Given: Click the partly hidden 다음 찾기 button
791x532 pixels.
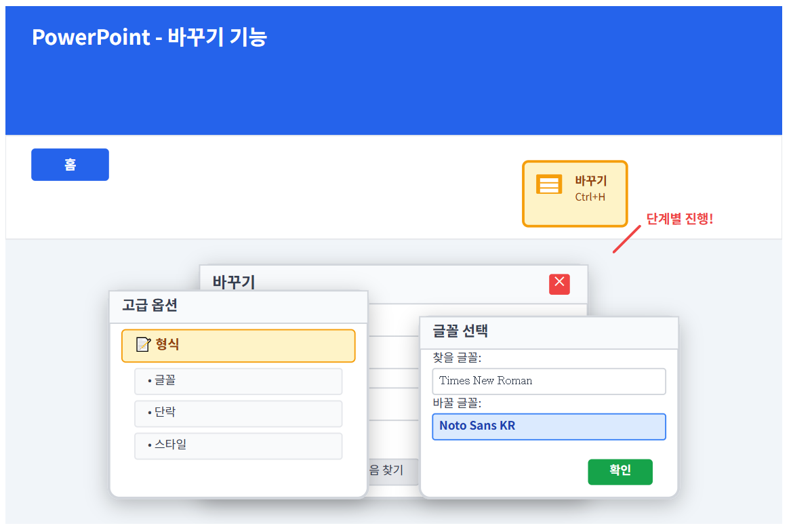Looking at the screenshot, I should [x=392, y=472].
